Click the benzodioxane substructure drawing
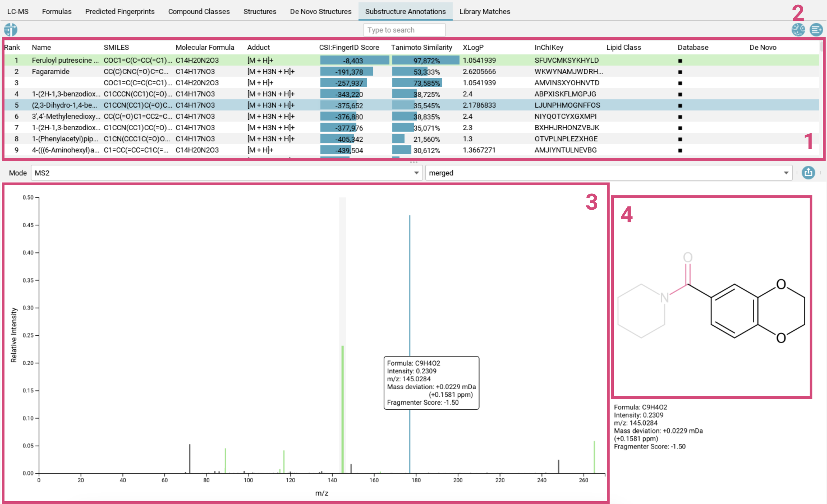Screen dimensions: 827x504 (711, 297)
